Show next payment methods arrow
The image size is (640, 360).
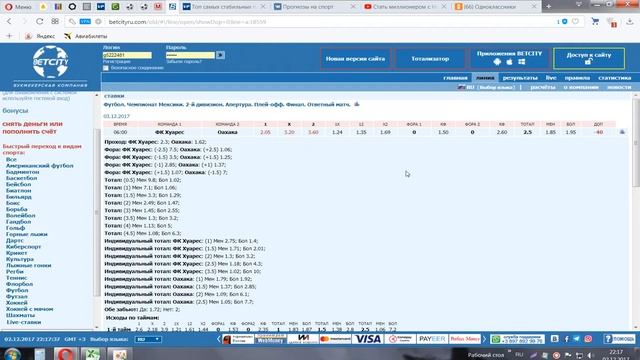484,339
